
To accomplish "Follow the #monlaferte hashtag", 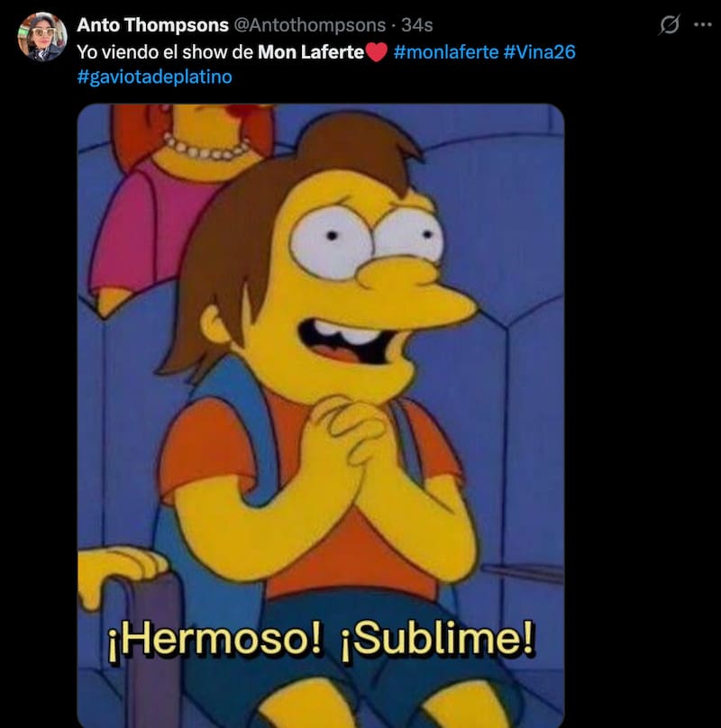I will point(446,52).
